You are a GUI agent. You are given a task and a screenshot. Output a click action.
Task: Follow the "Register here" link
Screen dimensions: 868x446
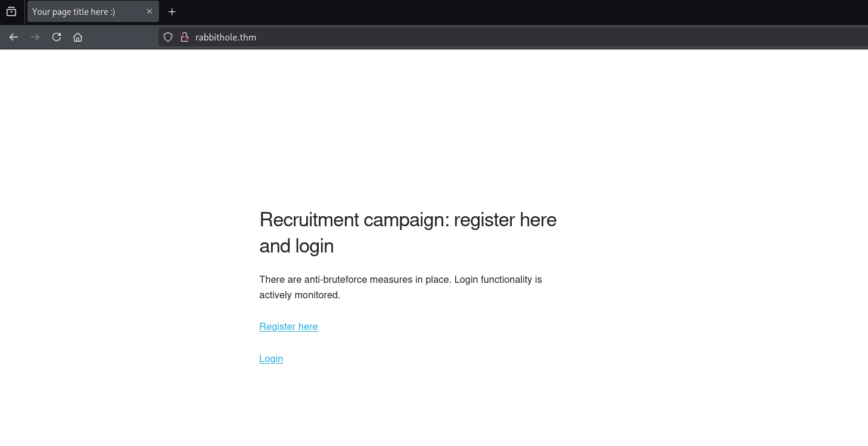(288, 326)
